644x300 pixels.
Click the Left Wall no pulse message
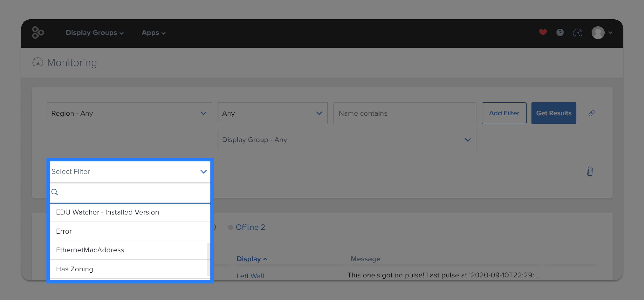coord(443,275)
